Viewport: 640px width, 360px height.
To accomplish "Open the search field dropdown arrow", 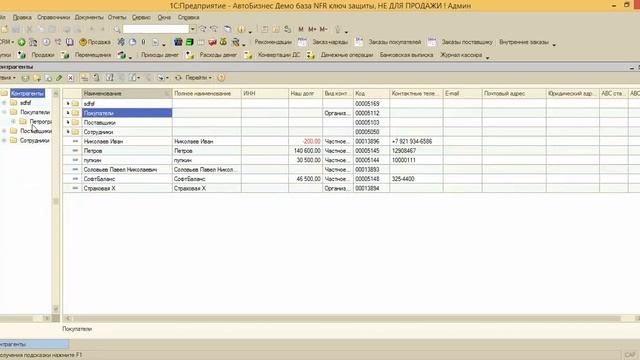I will [192, 29].
